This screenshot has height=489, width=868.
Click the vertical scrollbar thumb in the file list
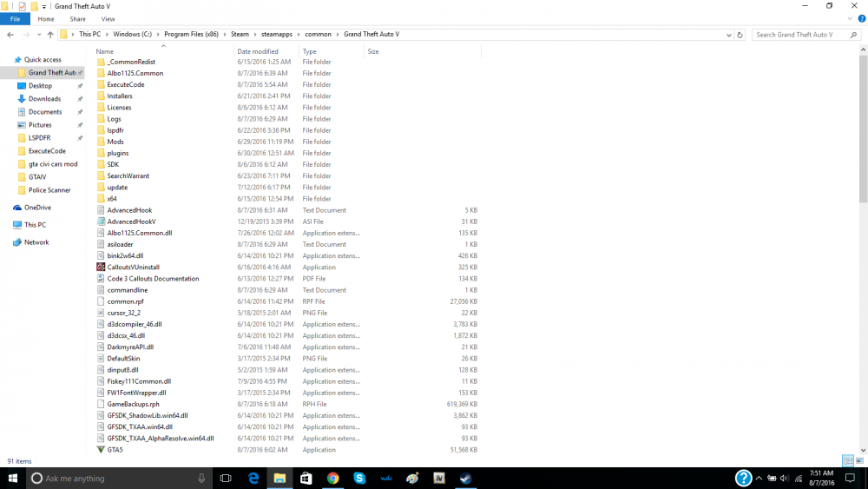click(x=863, y=129)
